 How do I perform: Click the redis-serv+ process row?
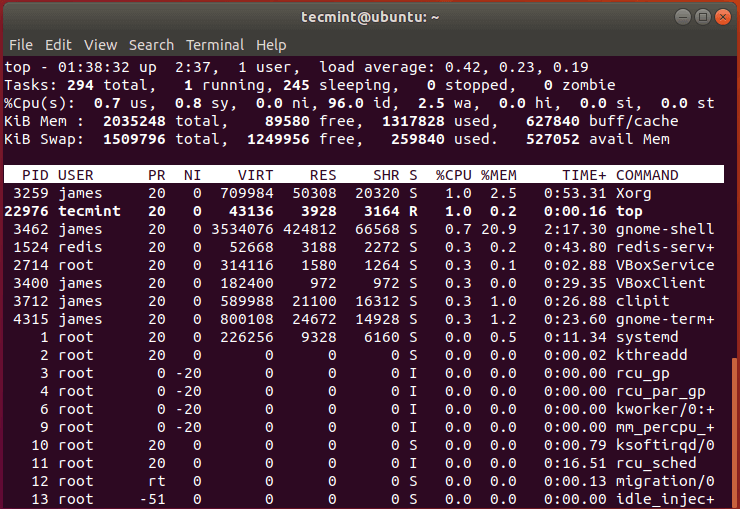click(360, 247)
